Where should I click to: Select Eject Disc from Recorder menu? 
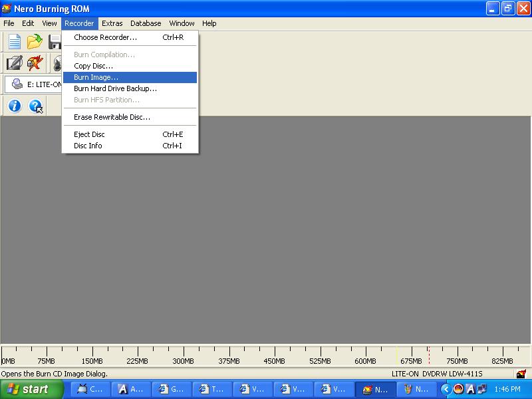click(130, 134)
